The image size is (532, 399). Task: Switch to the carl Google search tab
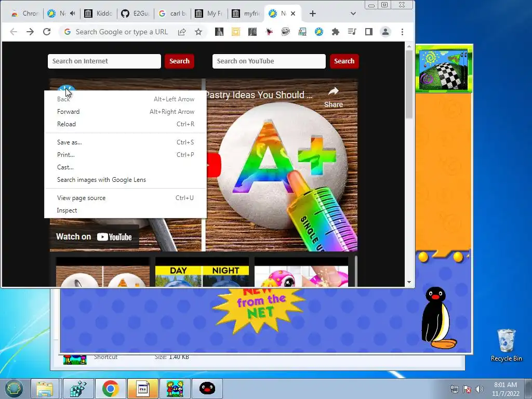(172, 14)
